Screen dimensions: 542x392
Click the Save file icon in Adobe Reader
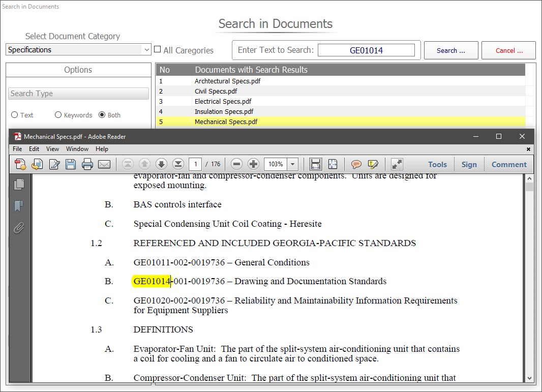tap(71, 164)
